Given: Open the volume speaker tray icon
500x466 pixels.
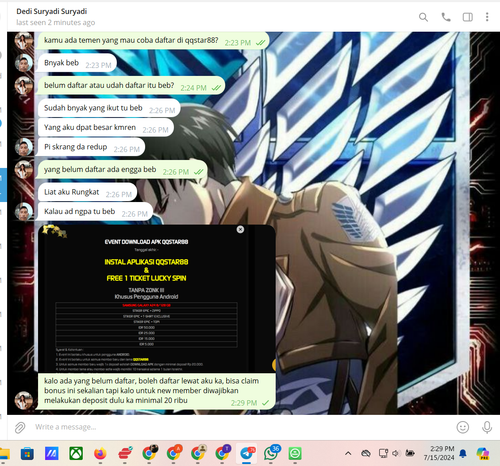Looking at the screenshot, I should [x=396, y=453].
